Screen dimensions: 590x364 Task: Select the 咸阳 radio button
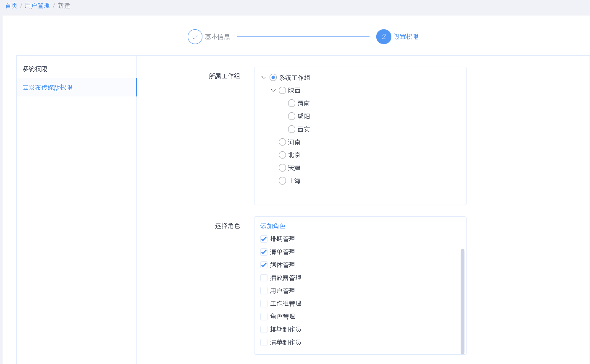point(291,116)
